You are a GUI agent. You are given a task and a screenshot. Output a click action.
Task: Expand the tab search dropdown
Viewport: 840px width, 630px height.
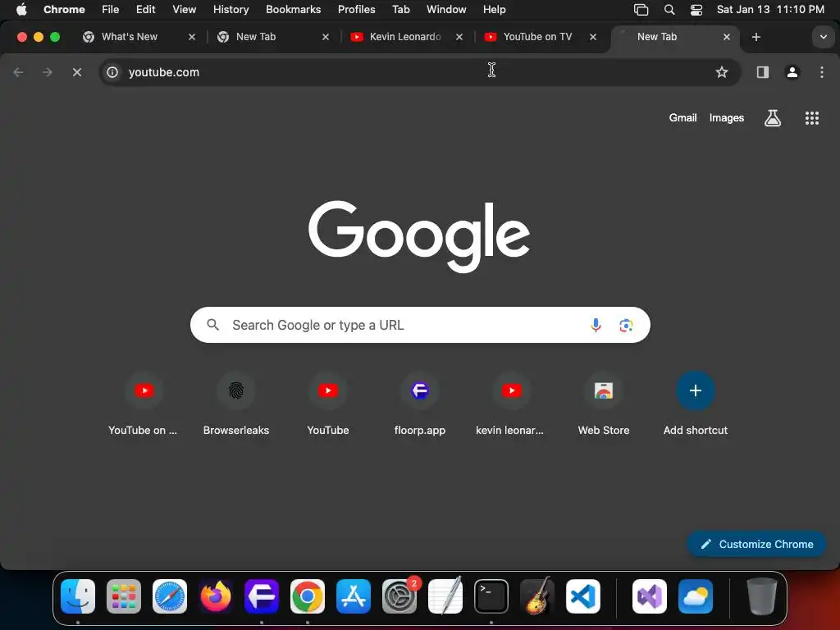823,37
